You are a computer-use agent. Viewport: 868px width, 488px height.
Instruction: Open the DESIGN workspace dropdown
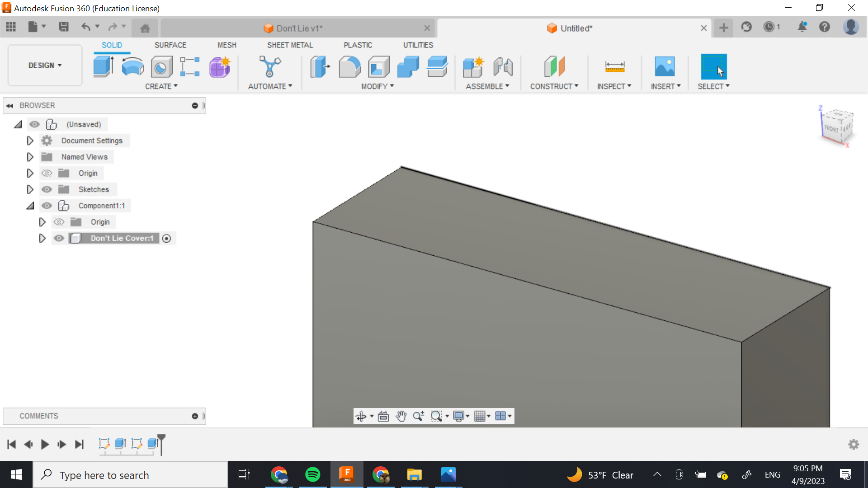(45, 66)
